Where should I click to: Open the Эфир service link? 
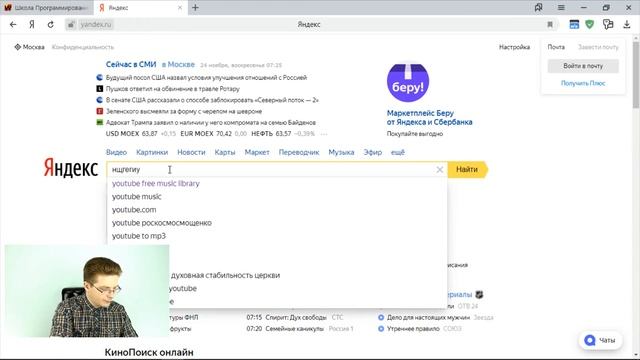(373, 152)
